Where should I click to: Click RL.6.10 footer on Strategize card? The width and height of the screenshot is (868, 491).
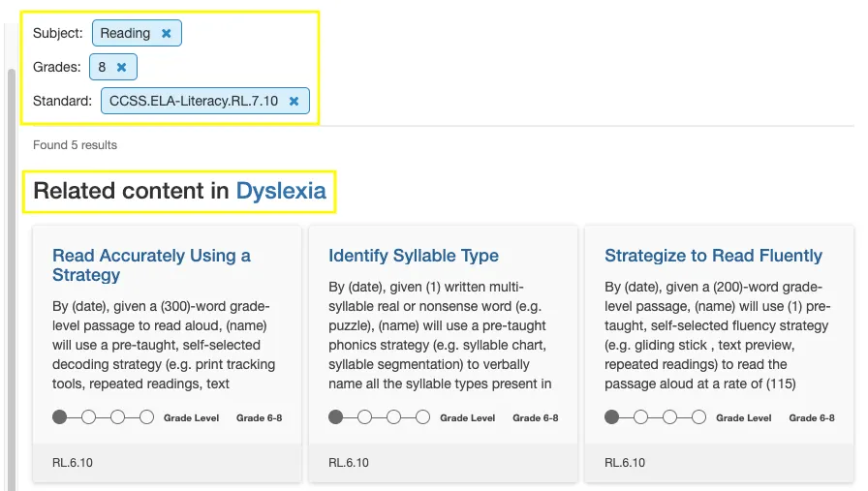[625, 462]
